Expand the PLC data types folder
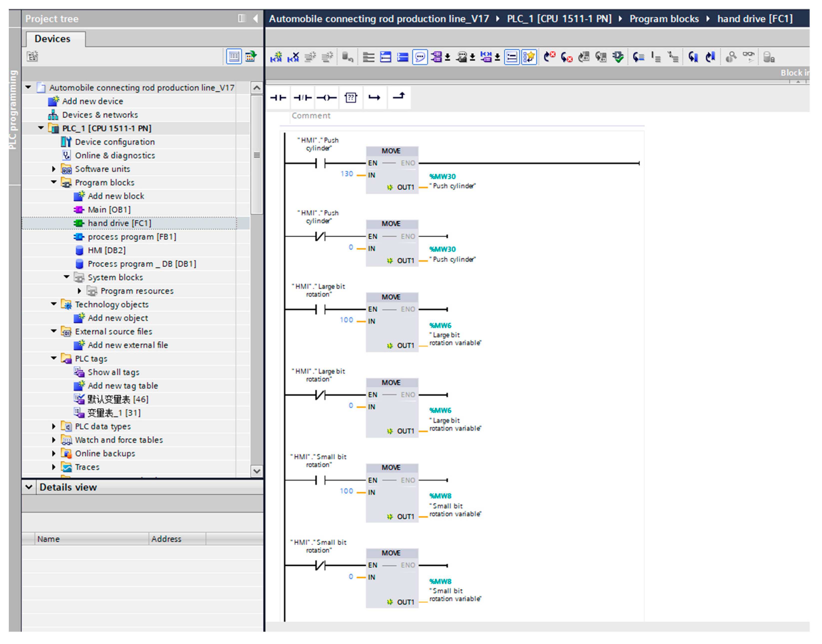Viewport: 822px width, 644px height. point(53,426)
